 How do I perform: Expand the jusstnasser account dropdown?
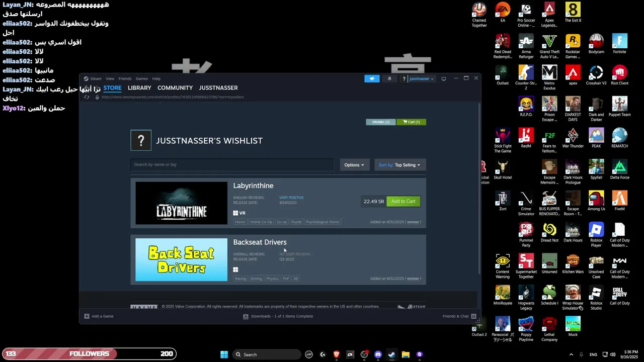click(x=421, y=78)
